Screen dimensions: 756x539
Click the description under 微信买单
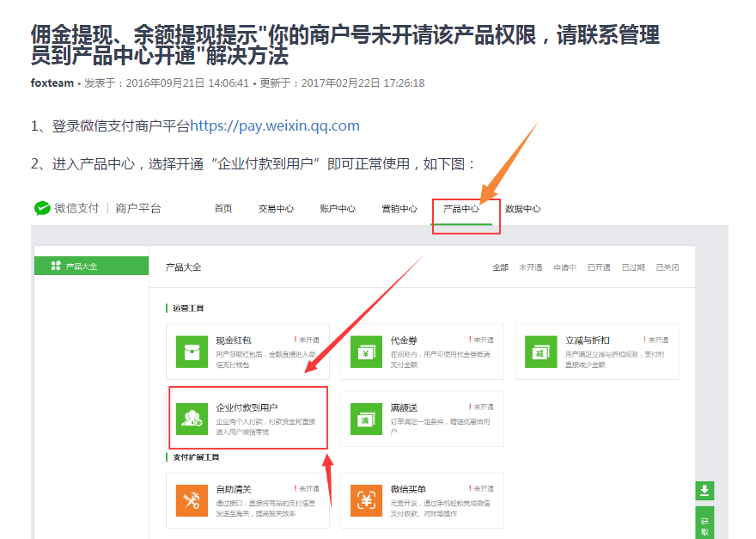440,509
